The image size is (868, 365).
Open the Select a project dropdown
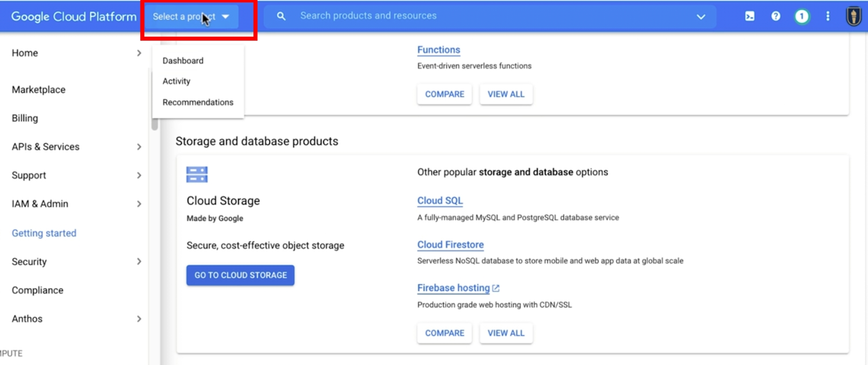pyautogui.click(x=191, y=16)
